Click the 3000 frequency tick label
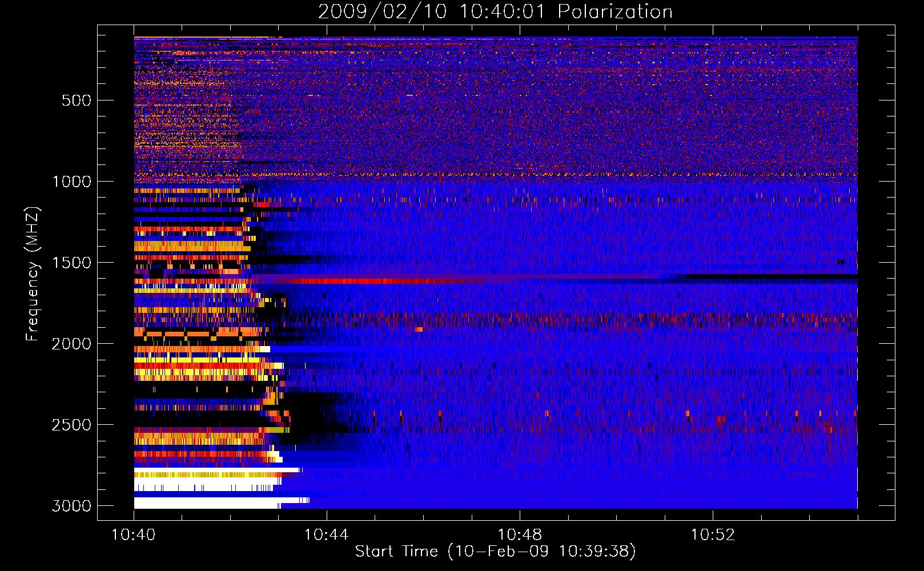The height and width of the screenshot is (571, 924). [71, 506]
